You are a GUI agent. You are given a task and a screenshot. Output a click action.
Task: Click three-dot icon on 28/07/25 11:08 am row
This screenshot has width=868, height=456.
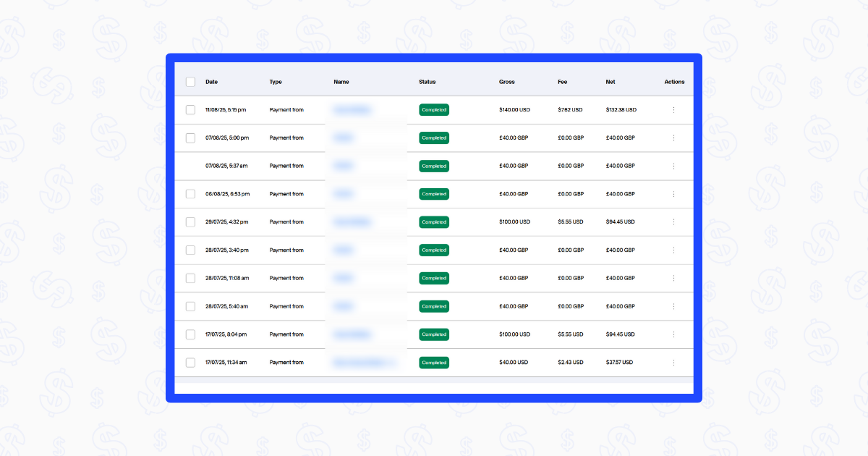(x=673, y=278)
